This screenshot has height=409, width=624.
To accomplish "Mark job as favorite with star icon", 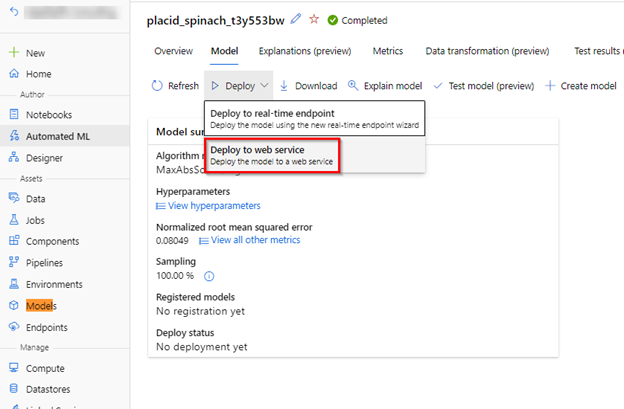I will (x=314, y=20).
